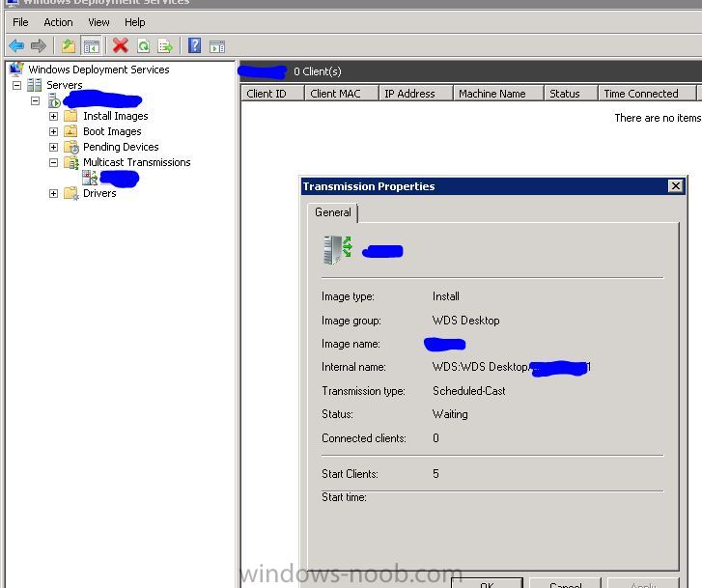The height and width of the screenshot is (588, 702).
Task: Click the Install Images folder icon
Action: [70, 116]
